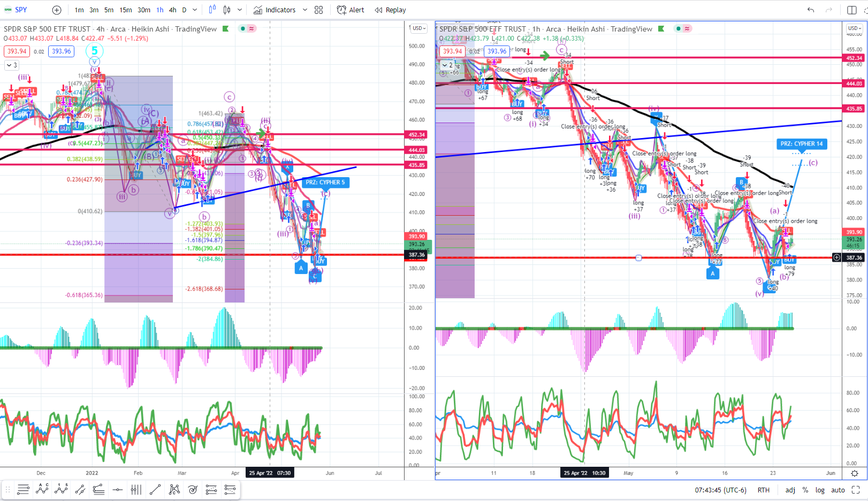868x501 pixels.
Task: Click the 25 Apr '22 07:30 time label
Action: click(270, 473)
